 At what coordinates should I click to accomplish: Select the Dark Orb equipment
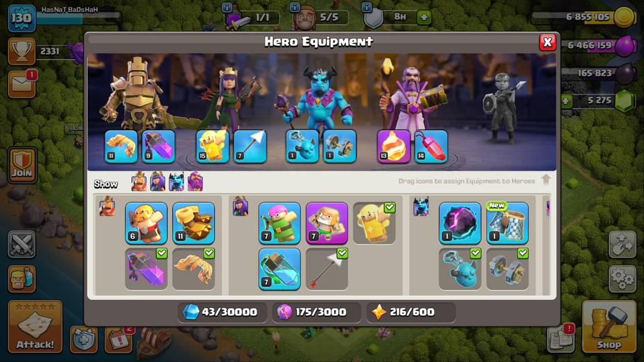tap(460, 223)
